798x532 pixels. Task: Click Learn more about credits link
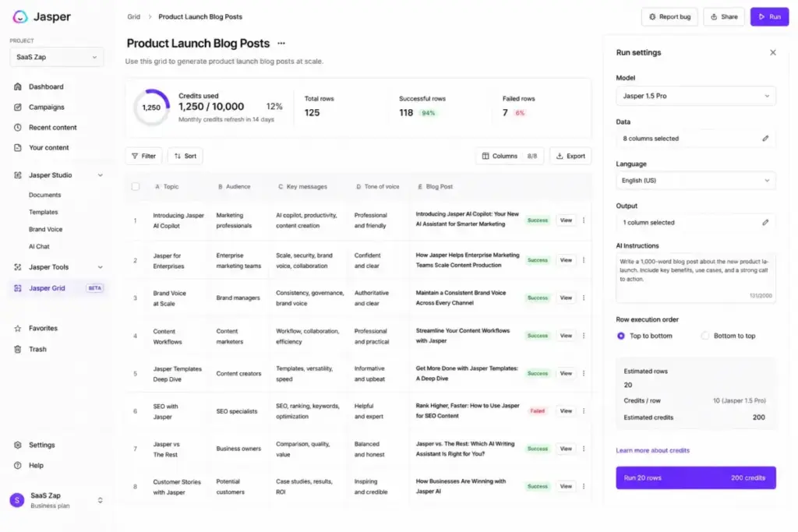tap(652, 451)
